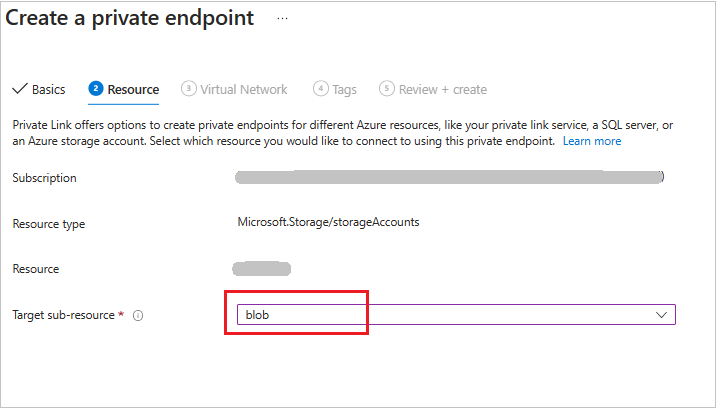Click the step 5 circle icon
This screenshot has height=409, width=716.
(x=386, y=89)
